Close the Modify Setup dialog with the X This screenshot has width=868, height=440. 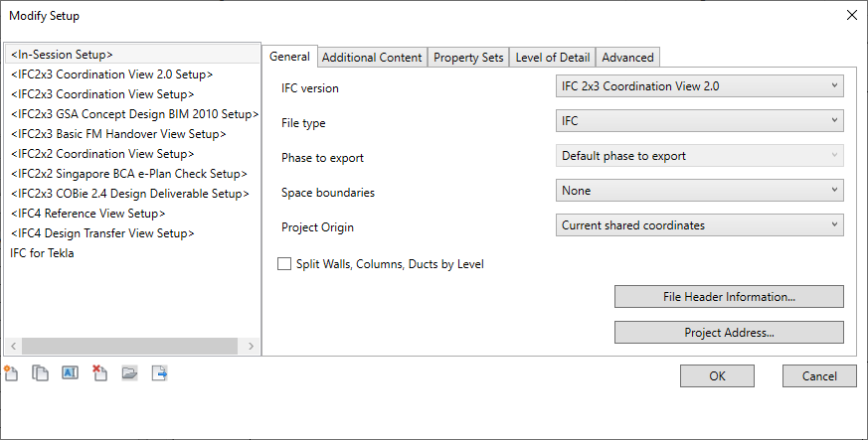tap(852, 16)
